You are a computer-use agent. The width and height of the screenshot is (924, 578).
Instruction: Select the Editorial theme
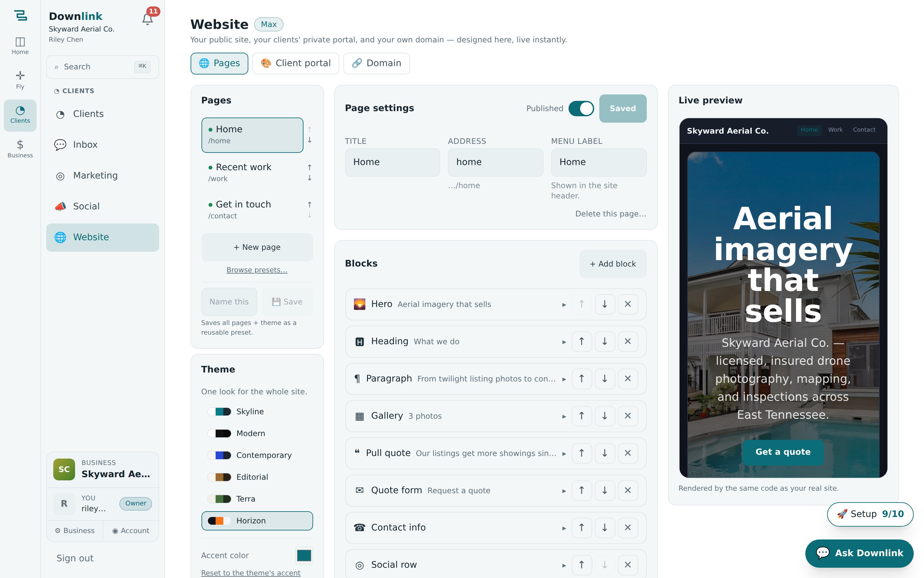pyautogui.click(x=257, y=477)
